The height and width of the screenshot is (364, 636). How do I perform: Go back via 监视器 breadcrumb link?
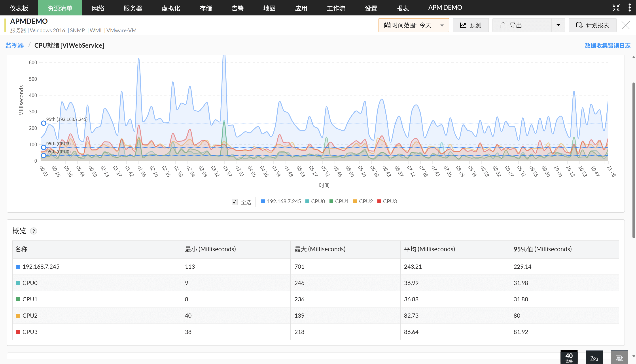point(15,45)
